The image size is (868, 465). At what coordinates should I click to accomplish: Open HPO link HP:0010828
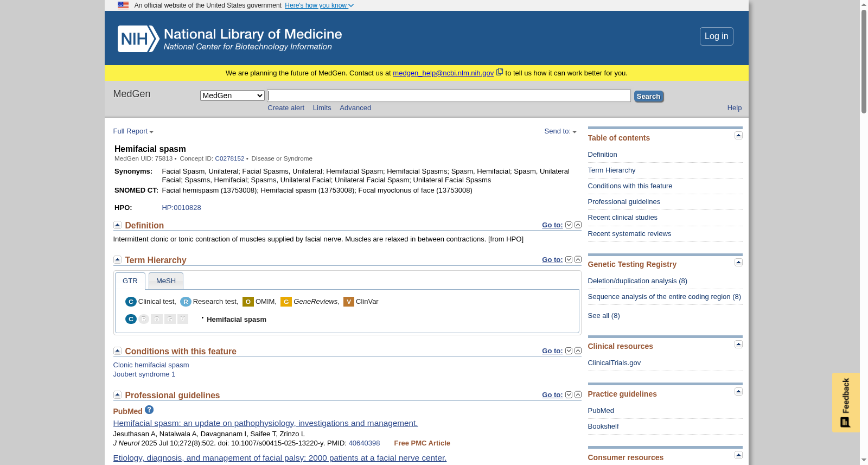pos(181,208)
